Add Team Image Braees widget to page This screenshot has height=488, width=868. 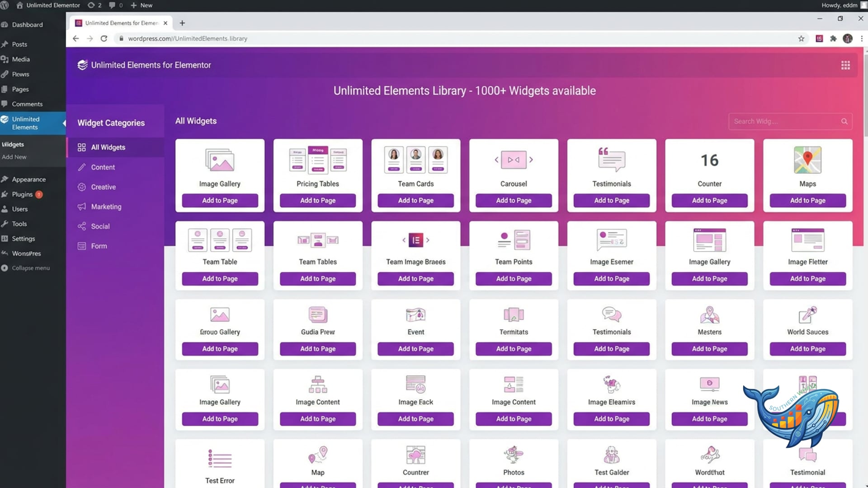416,279
